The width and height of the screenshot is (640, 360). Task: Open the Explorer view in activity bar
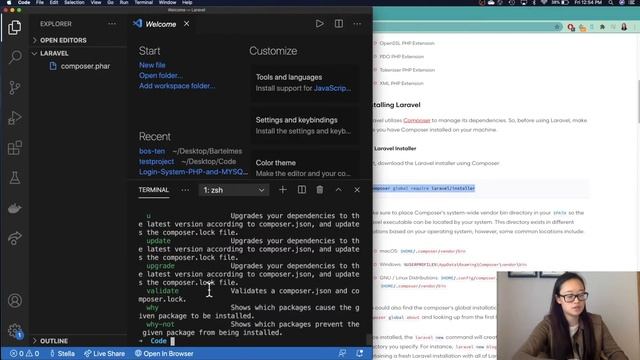click(15, 27)
